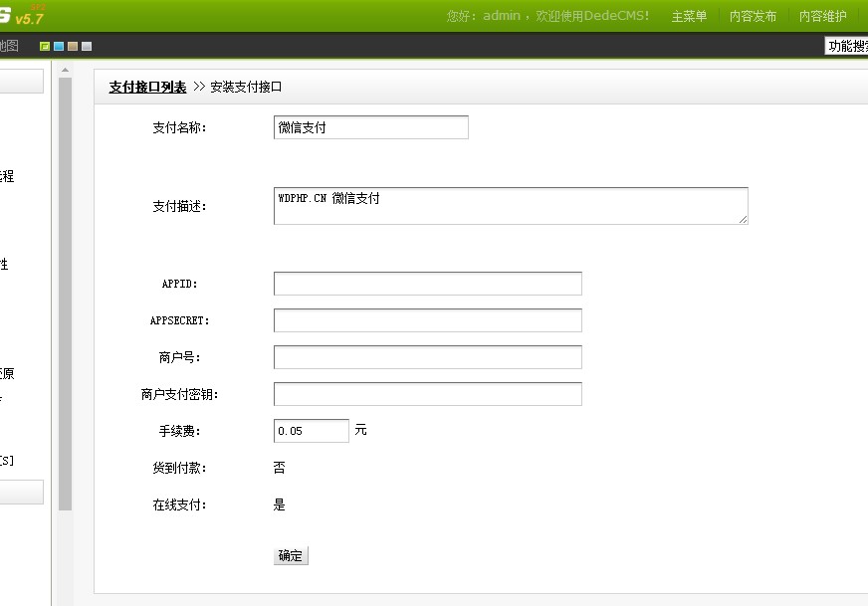868x606 pixels.
Task: Click the 确定 submit button
Action: pyautogui.click(x=291, y=555)
